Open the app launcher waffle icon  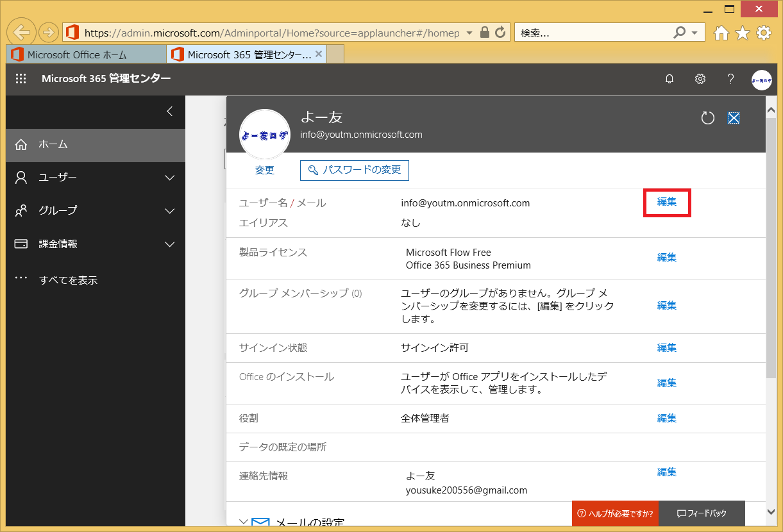coord(21,79)
